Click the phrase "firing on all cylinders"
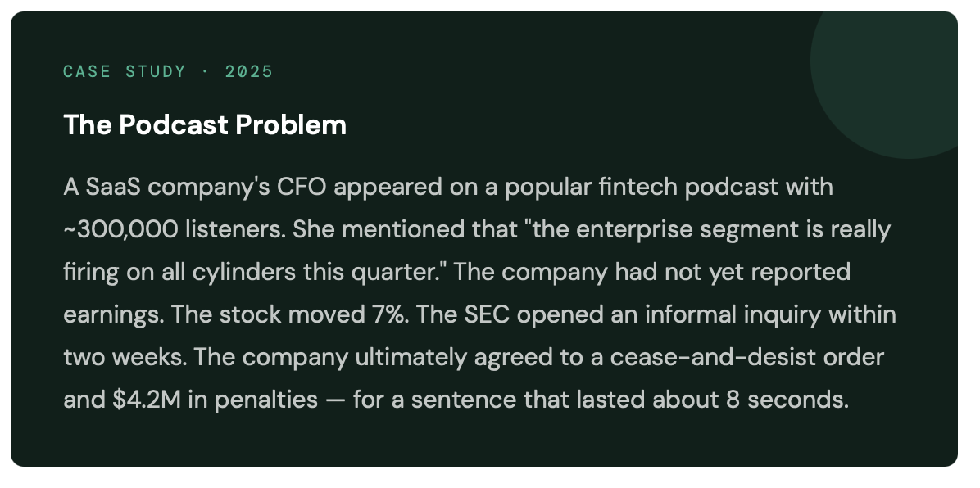Viewport: 980px width, 488px height. (193, 272)
